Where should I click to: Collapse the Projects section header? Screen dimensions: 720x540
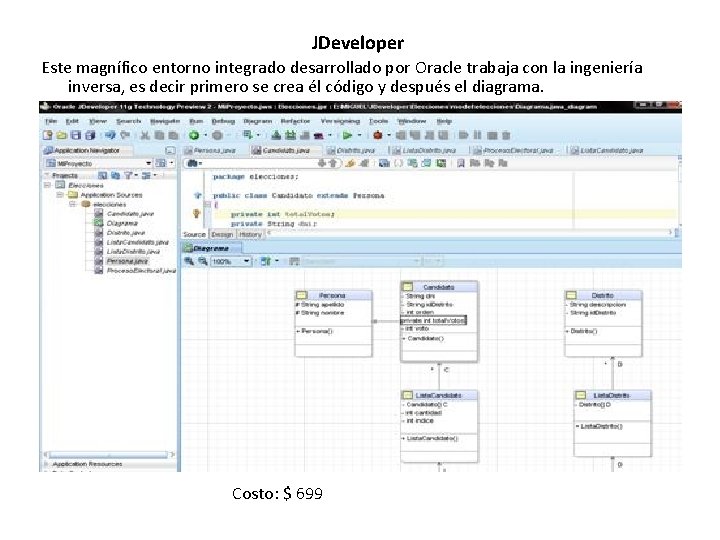click(x=46, y=175)
